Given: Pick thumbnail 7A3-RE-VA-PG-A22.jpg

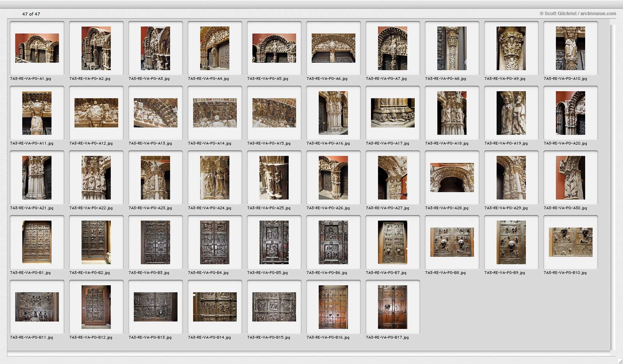Looking at the screenshot, I should (96, 177).
